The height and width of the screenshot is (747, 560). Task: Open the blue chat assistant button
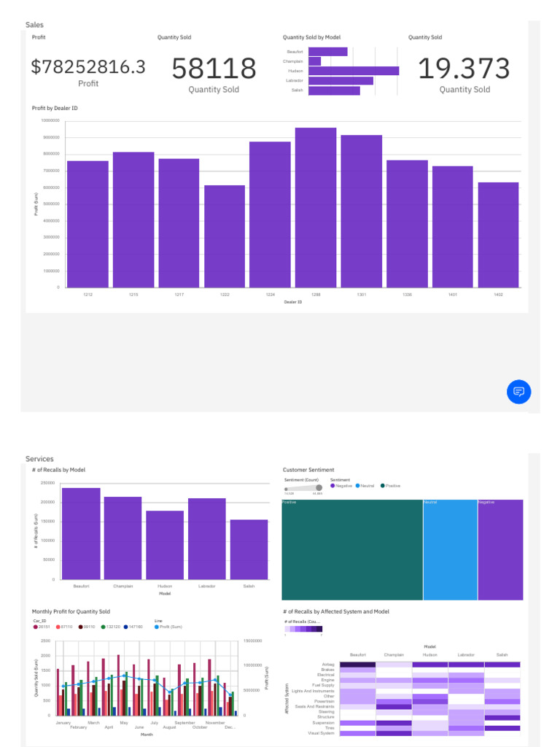coord(518,392)
